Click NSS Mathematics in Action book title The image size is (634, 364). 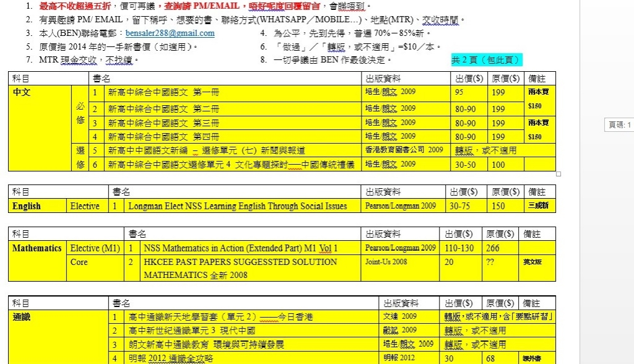point(241,248)
